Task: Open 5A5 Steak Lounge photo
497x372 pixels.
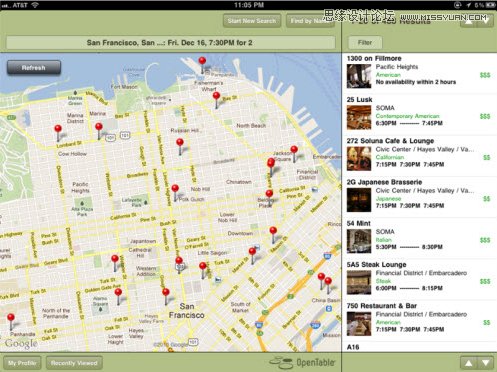Action: pos(359,282)
